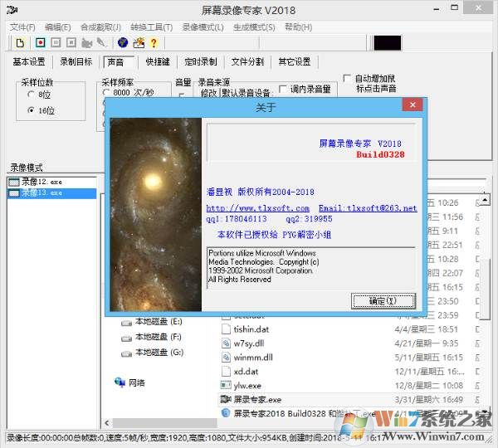Image resolution: width=498 pixels, height=448 pixels.
Task: Click the pause recording toolbar icon
Action: coord(56,42)
